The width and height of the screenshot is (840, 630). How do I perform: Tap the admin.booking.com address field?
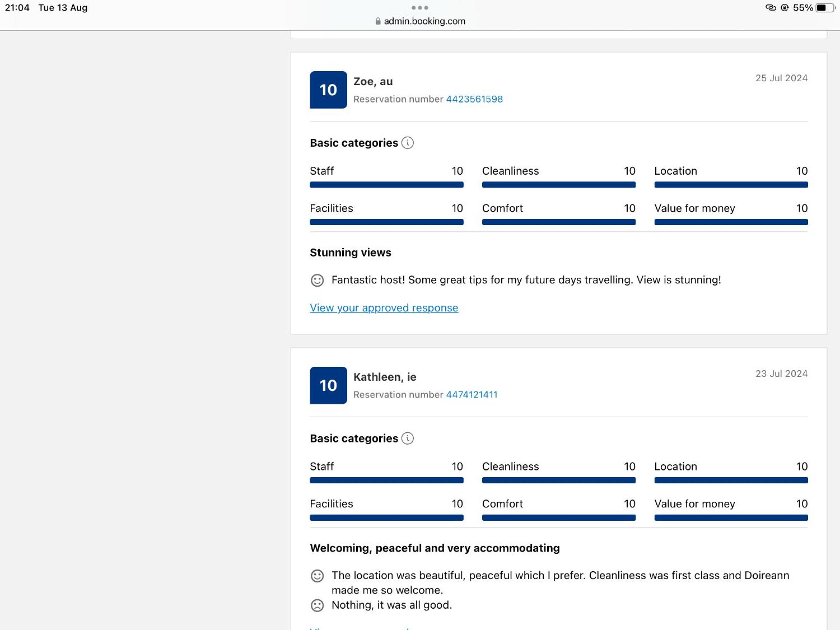point(424,21)
